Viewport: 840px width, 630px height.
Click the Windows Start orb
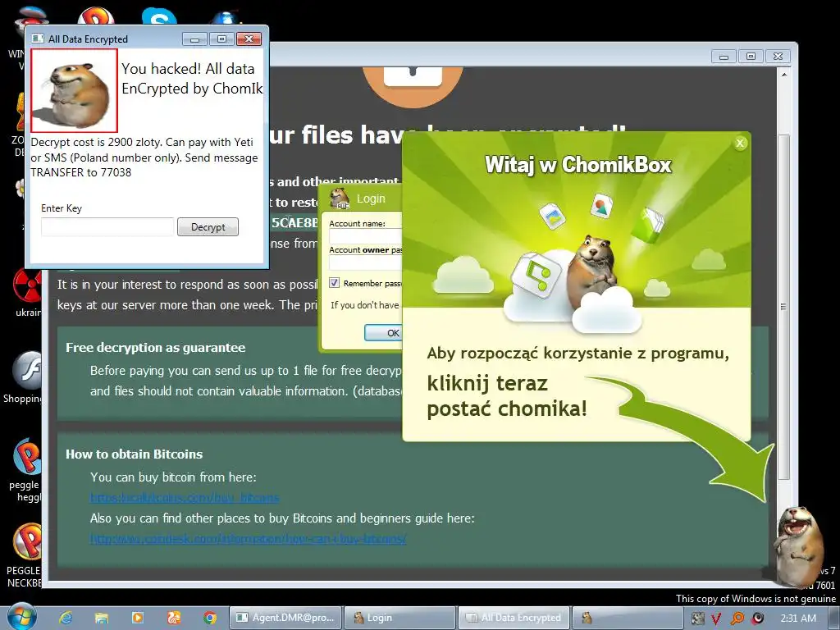click(x=22, y=618)
